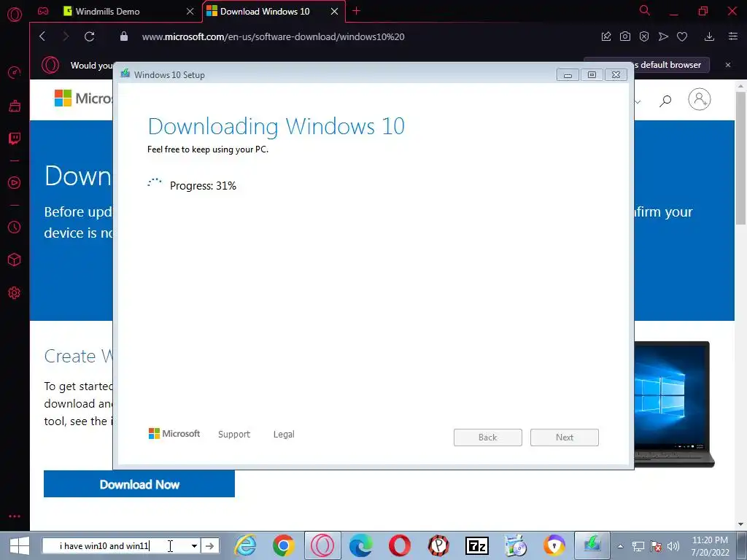Open Internet Explorer from taskbar
The height and width of the screenshot is (560, 747).
[x=245, y=545]
